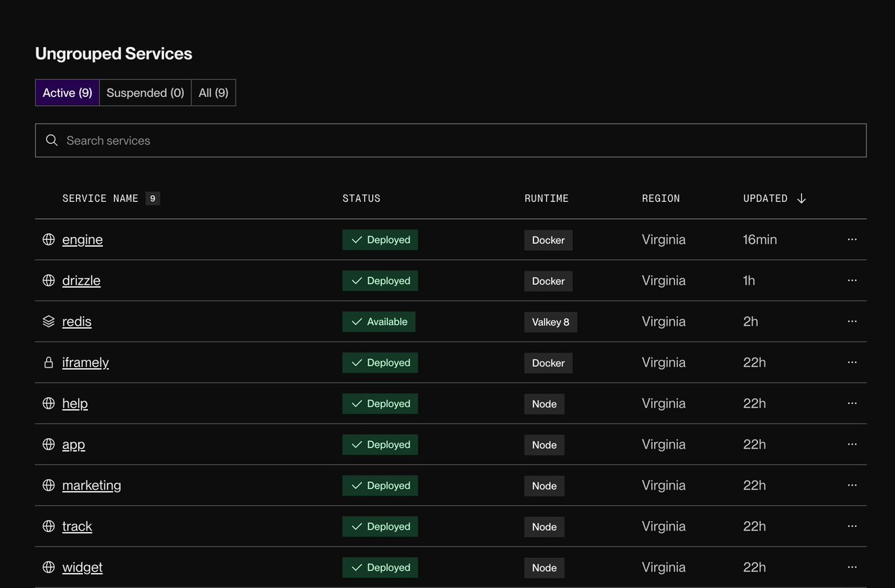Click the 16min updated value
Screen dimensions: 895x588
click(760, 240)
